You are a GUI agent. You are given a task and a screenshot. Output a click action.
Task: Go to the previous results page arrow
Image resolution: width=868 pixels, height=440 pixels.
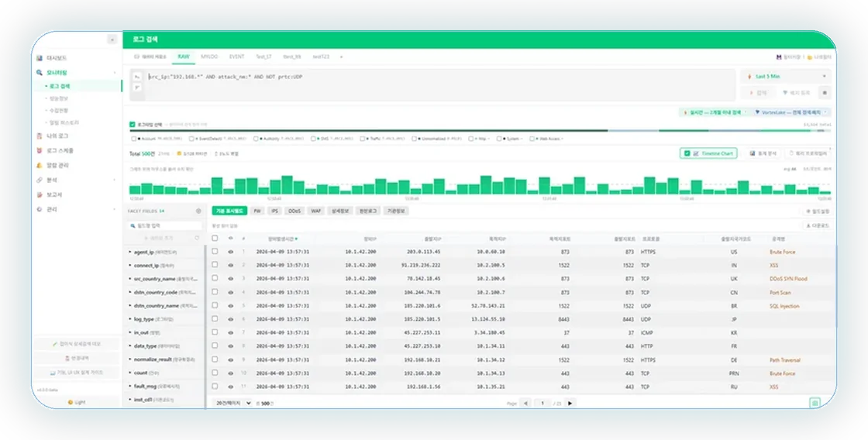click(525, 403)
